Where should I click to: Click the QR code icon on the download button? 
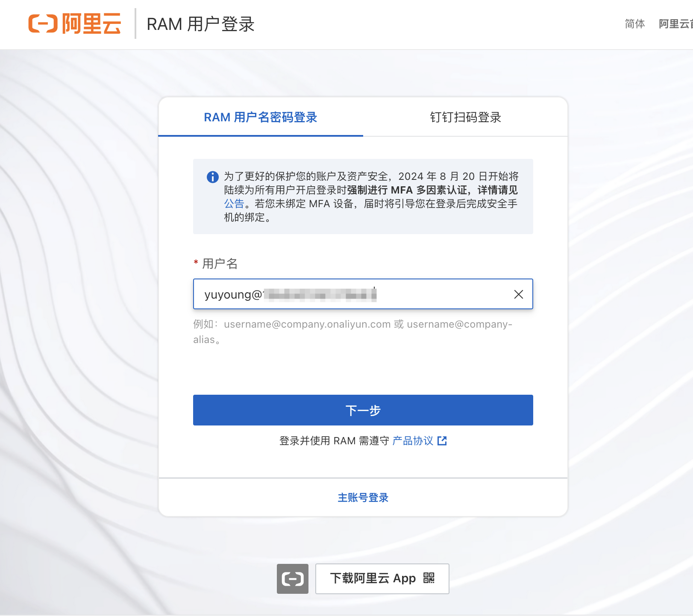coord(429,578)
